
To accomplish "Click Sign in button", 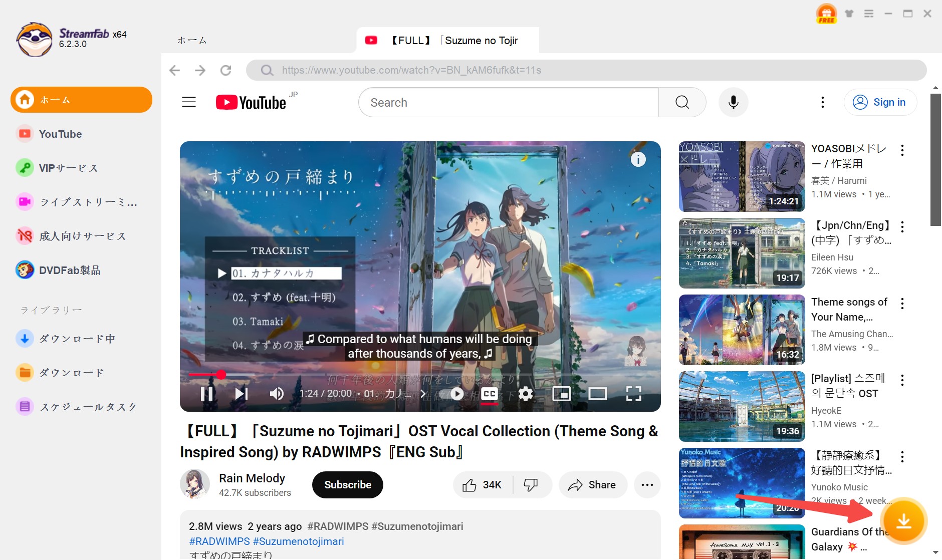I will tap(880, 102).
